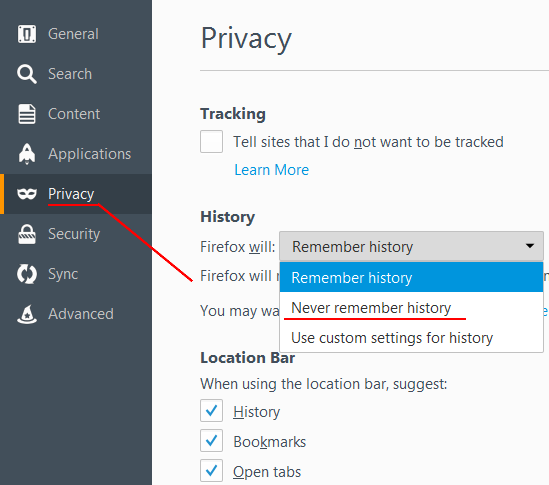Toggle the Open tabs checkbox
Viewport: 549px width, 485px height.
click(x=211, y=471)
